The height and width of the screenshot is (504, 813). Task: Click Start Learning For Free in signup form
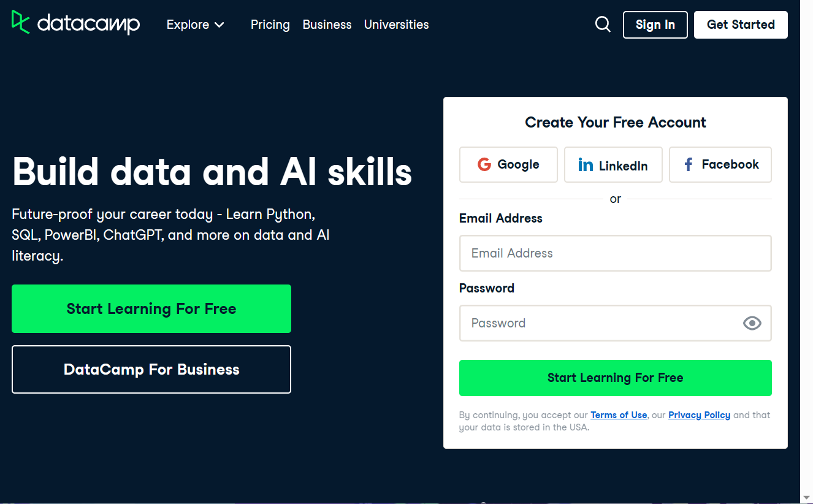click(x=616, y=378)
